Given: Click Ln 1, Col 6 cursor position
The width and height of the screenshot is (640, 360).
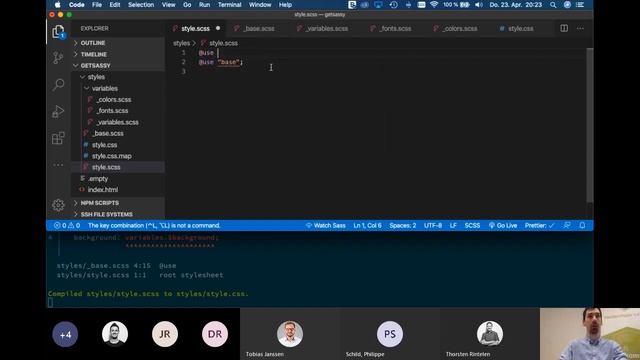Looking at the screenshot, I should click(x=367, y=225).
